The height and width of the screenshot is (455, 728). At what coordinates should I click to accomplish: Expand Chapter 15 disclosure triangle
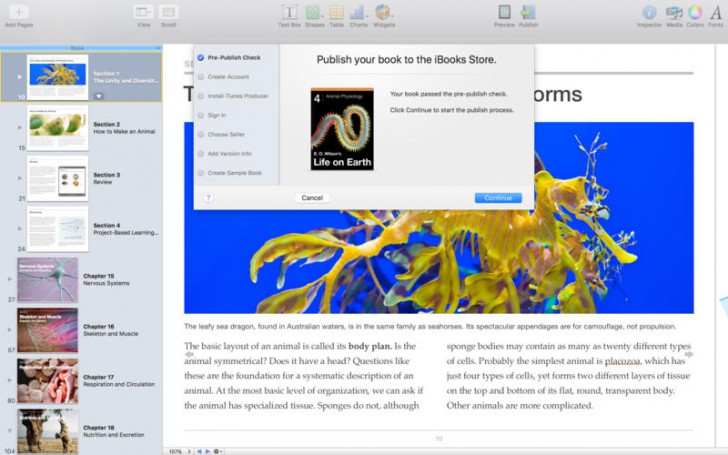click(10, 279)
